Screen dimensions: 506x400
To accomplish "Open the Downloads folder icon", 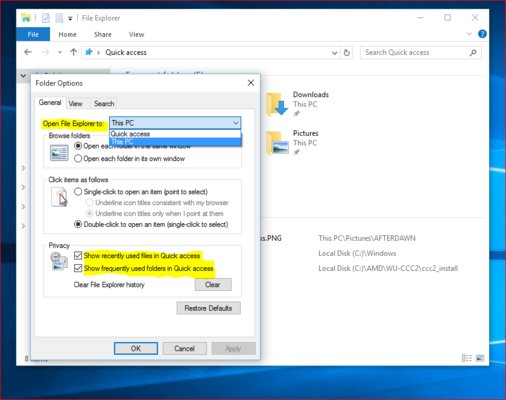I will (x=277, y=104).
